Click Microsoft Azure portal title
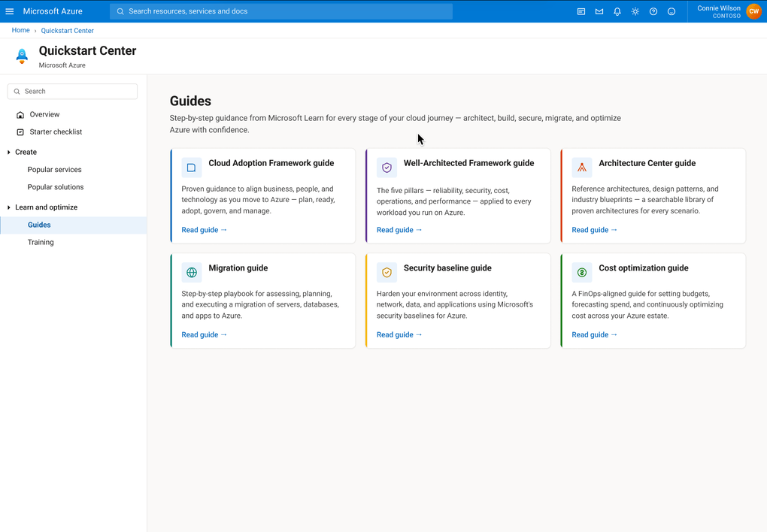The width and height of the screenshot is (767, 532). [53, 11]
